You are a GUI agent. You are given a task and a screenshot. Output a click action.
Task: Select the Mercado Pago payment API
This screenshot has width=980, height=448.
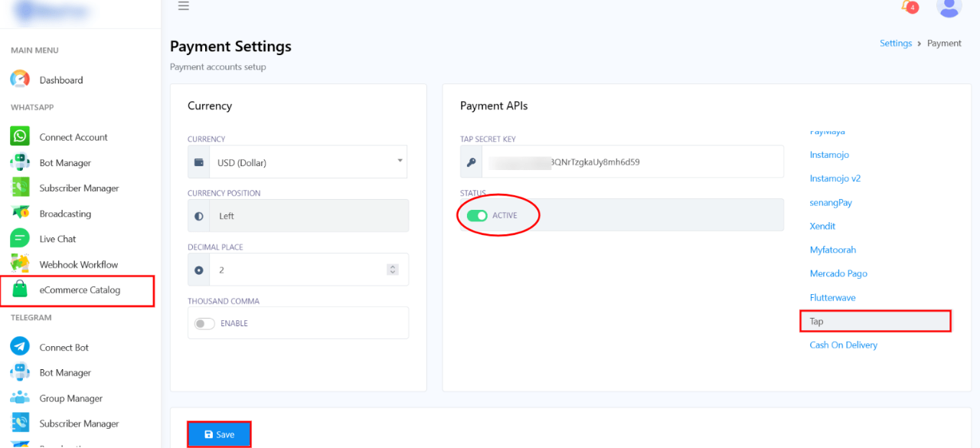pyautogui.click(x=838, y=273)
